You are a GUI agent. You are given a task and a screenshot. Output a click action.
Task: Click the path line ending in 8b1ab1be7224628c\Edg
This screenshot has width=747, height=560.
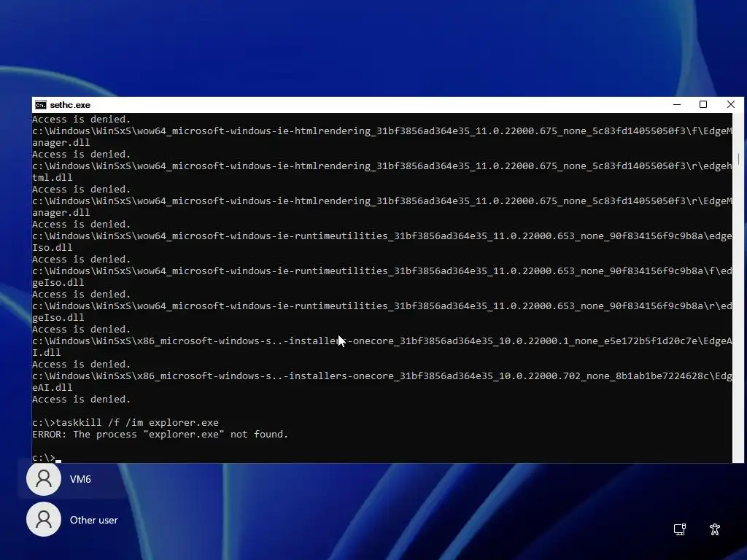382,376
